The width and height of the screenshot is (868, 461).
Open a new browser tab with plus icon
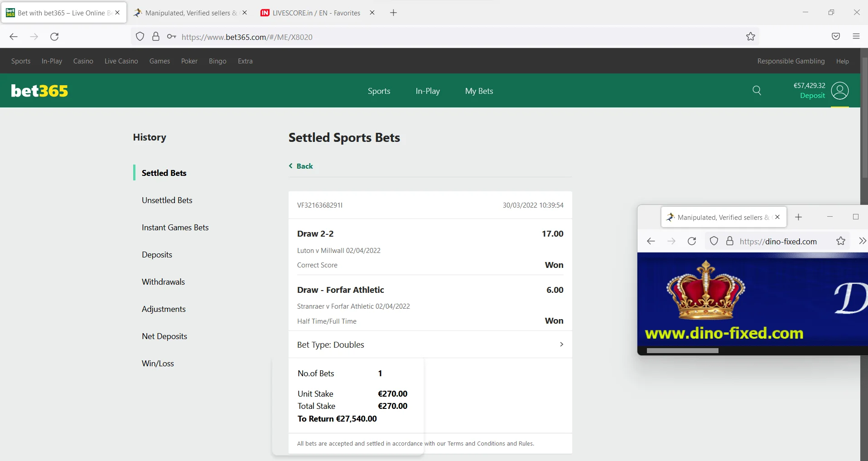pyautogui.click(x=393, y=13)
